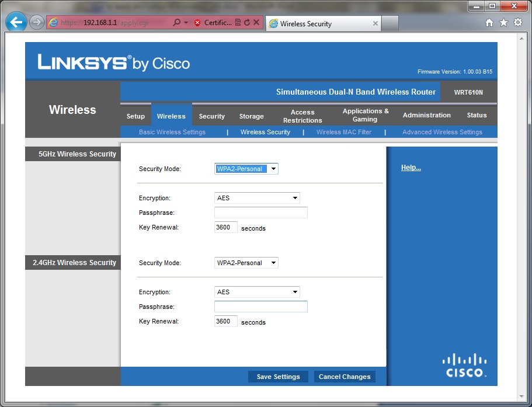Stop loading with the X icon
The width and height of the screenshot is (532, 407).
click(x=256, y=23)
